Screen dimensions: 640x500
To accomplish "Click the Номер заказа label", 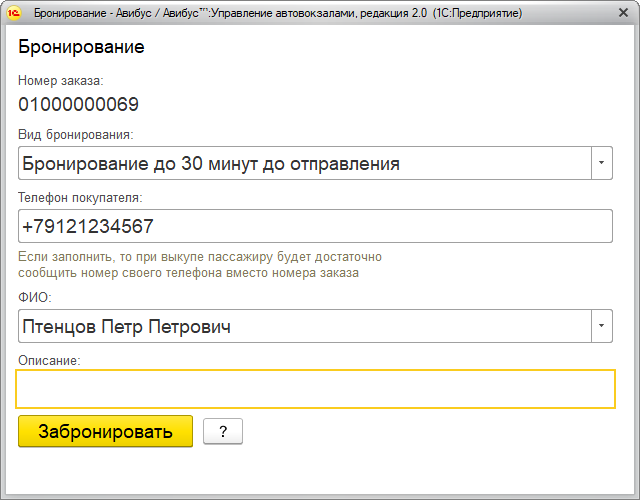I will 61,79.
